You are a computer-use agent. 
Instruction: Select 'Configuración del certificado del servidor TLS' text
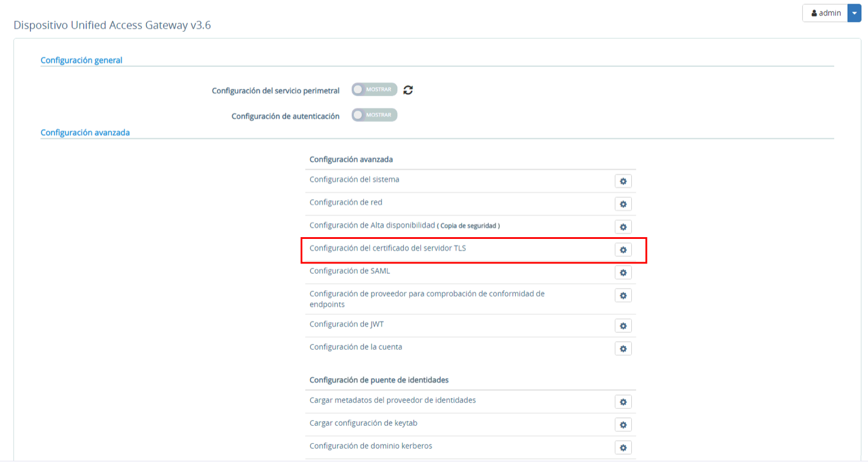(388, 248)
